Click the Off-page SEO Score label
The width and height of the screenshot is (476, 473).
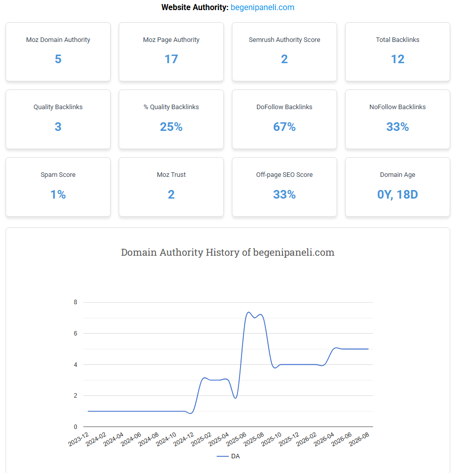tap(284, 174)
